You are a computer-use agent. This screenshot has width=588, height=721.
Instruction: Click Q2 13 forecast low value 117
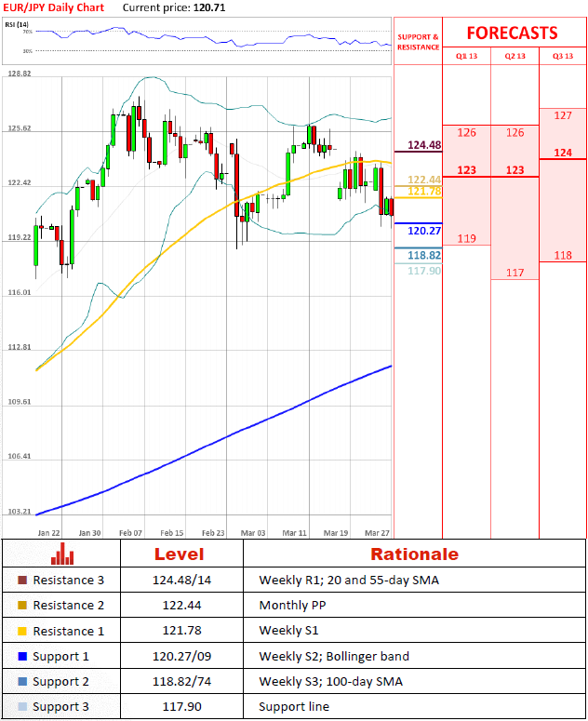pos(514,273)
